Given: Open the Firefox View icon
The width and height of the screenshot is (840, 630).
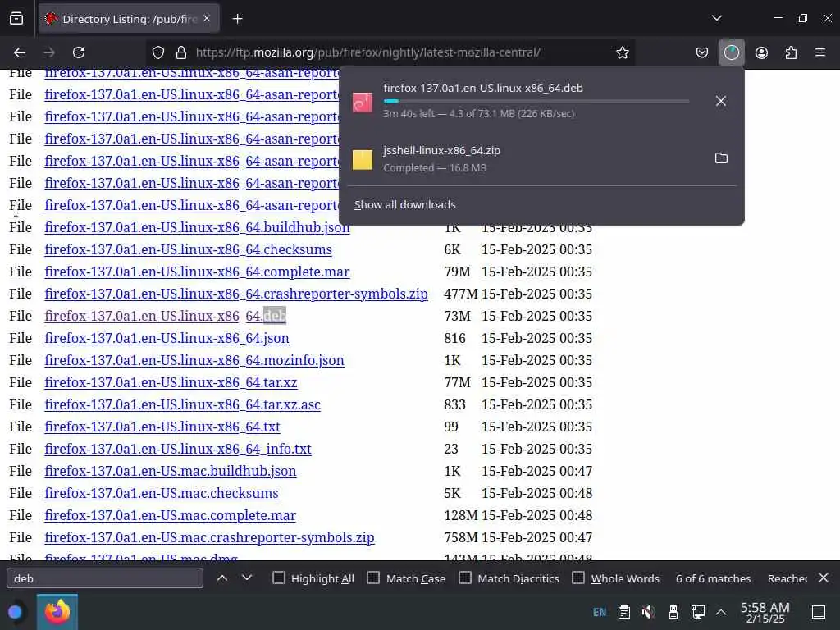Looking at the screenshot, I should tap(16, 19).
